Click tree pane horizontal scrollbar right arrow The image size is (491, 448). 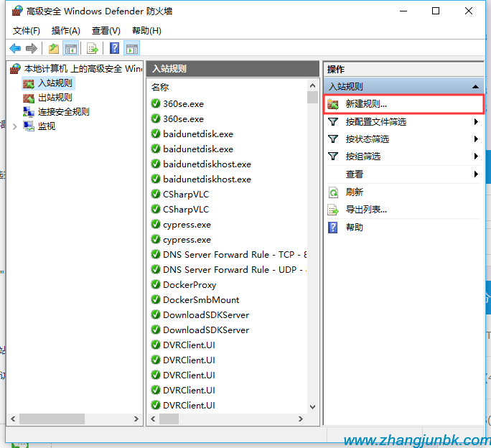click(136, 419)
